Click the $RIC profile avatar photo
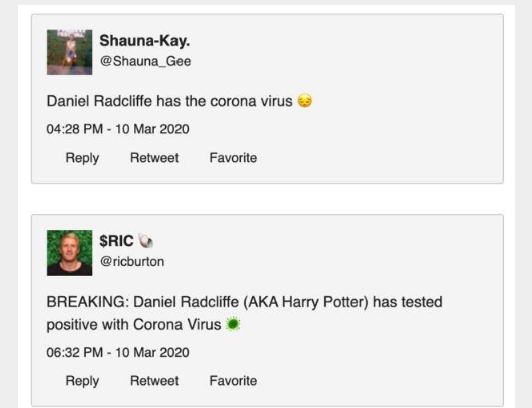 pos(70,253)
